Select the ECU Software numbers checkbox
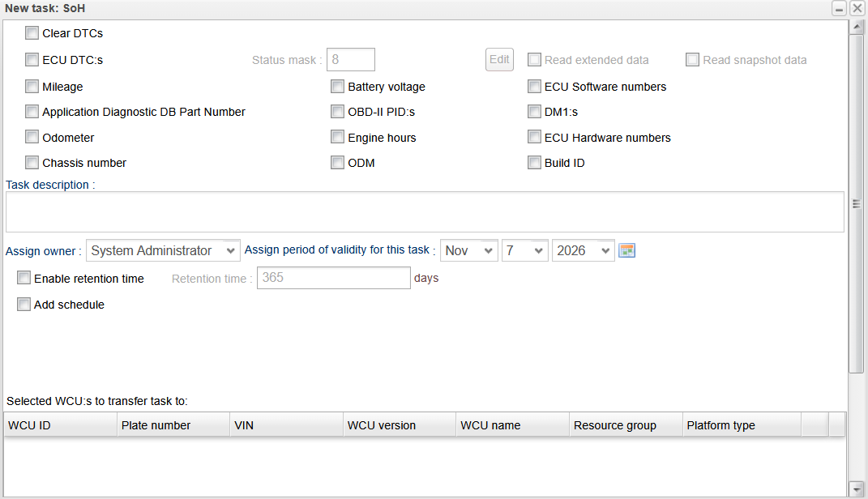Screen dimensions: 868x499 [x=534, y=87]
